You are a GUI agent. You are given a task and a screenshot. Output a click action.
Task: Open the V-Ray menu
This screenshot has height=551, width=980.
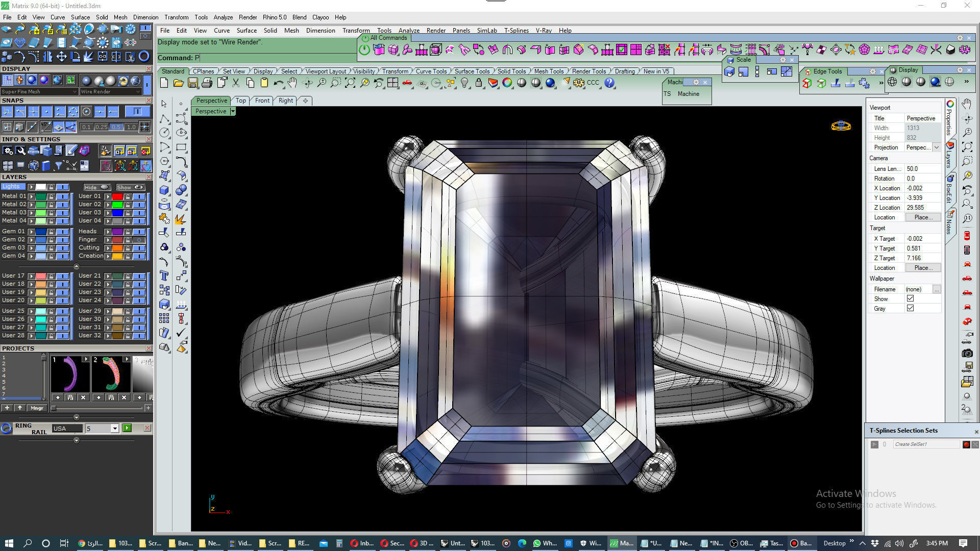click(x=544, y=31)
